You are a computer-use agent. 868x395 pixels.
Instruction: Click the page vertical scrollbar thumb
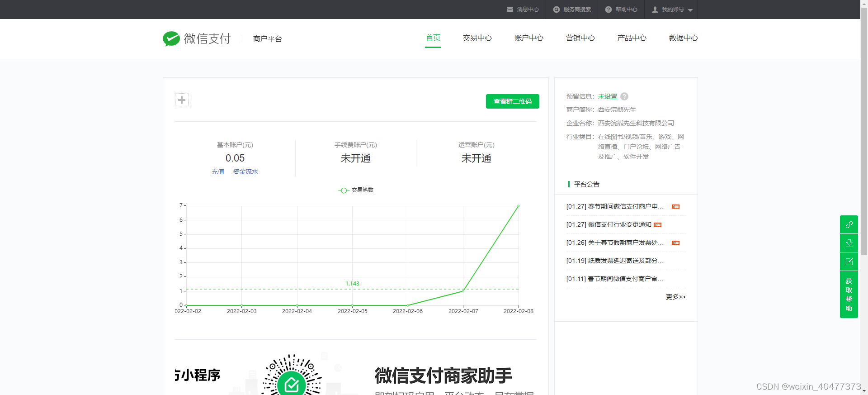pos(864,131)
